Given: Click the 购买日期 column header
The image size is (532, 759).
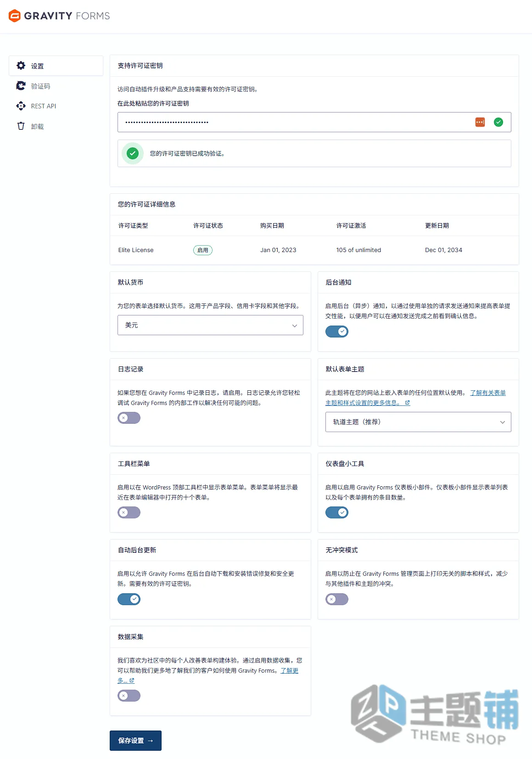Looking at the screenshot, I should point(272,225).
